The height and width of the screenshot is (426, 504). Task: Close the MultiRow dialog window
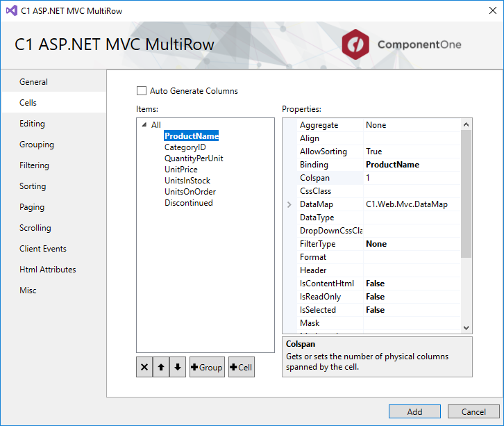coord(492,10)
